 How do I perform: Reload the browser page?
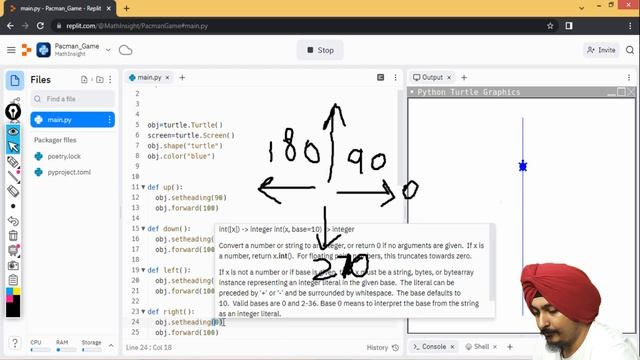pos(40,26)
